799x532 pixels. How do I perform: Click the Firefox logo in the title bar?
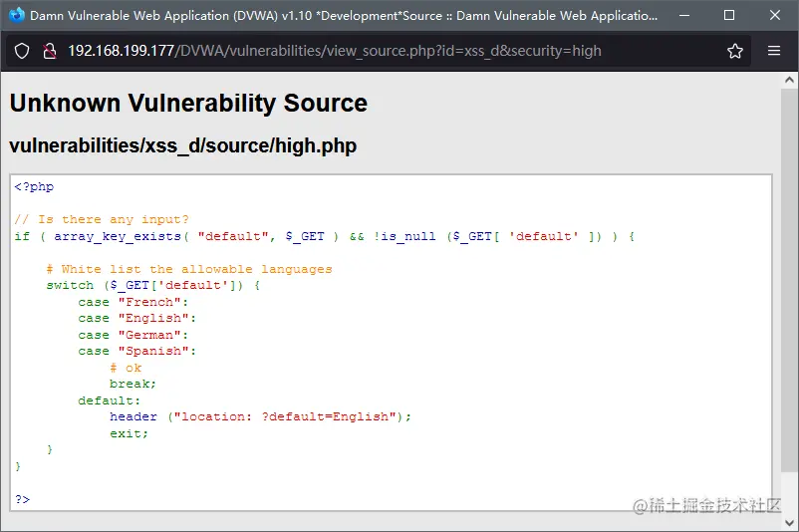(17, 15)
